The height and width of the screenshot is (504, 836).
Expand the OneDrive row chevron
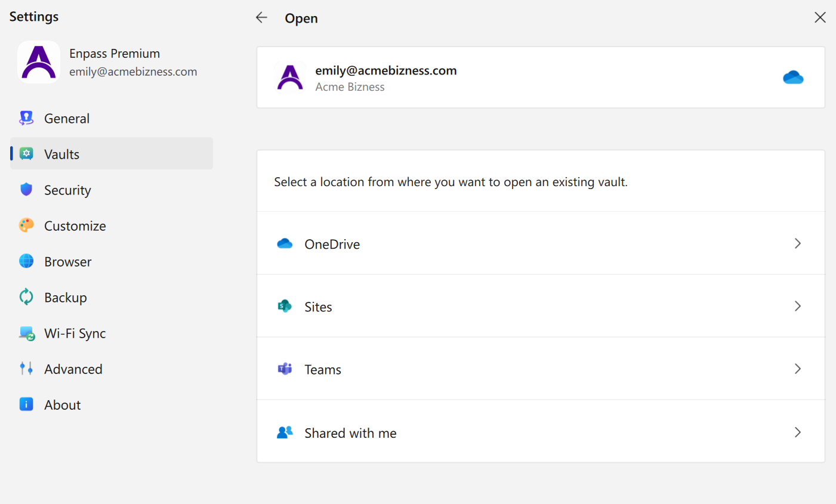point(798,243)
